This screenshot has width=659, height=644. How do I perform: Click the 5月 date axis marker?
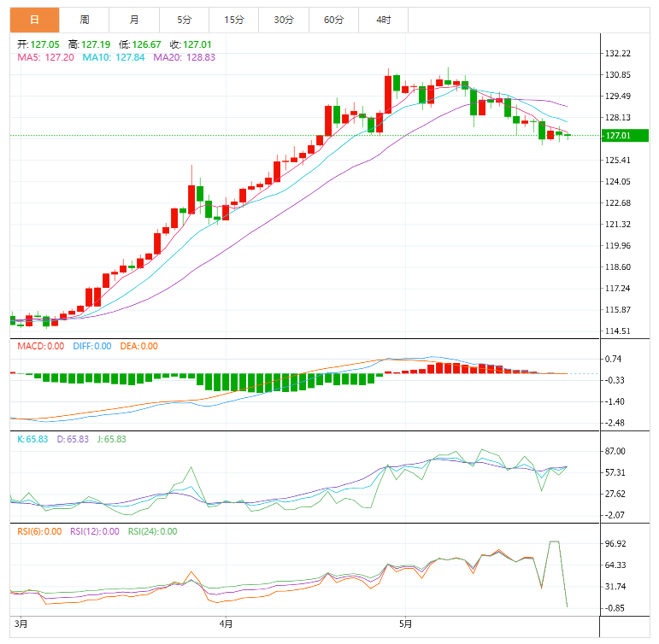[x=405, y=624]
